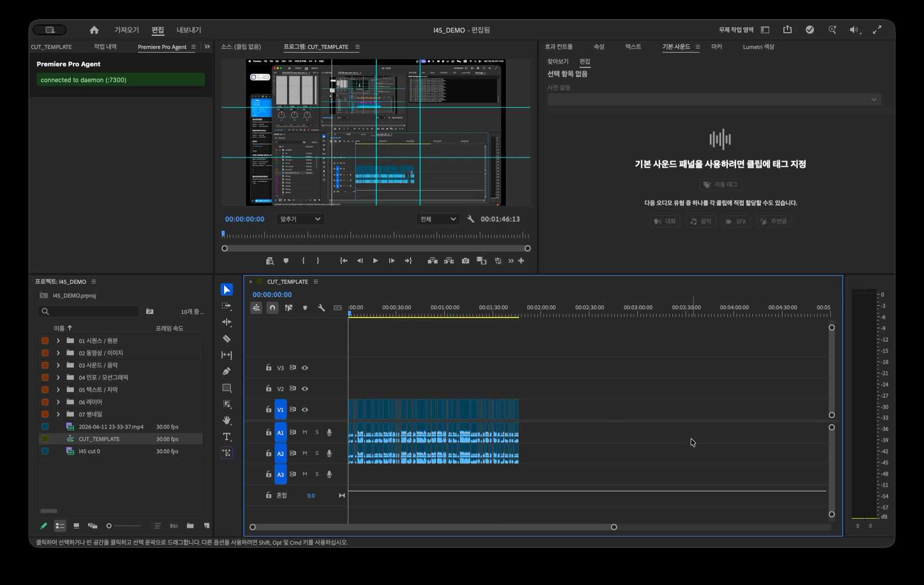Open the Lumetri 색상 panel tab
Screen dimensions: 924x585
pyautogui.click(x=758, y=47)
